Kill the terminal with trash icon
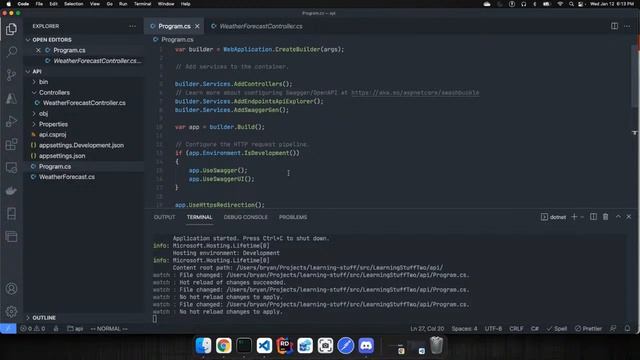This screenshot has height=360, width=640. (606, 217)
